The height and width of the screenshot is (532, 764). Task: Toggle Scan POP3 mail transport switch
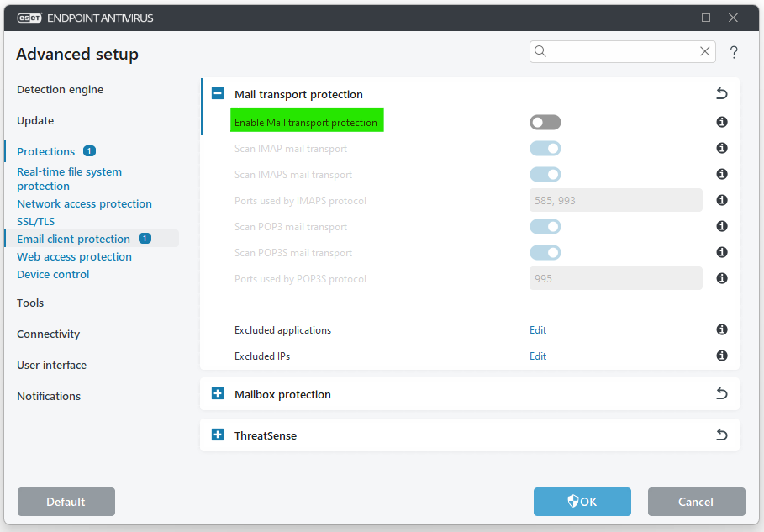pyautogui.click(x=545, y=227)
